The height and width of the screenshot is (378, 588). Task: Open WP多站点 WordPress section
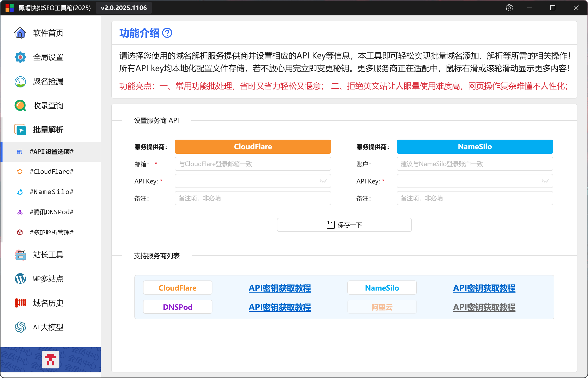pos(48,279)
